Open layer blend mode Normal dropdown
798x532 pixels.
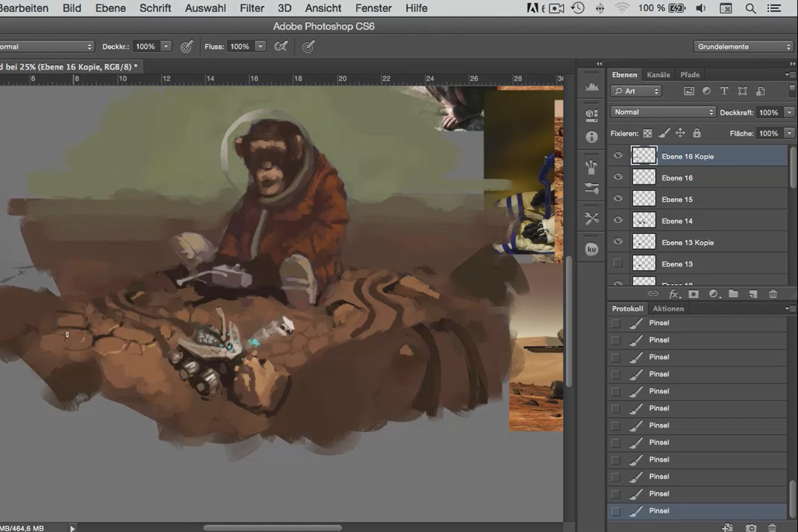click(663, 112)
